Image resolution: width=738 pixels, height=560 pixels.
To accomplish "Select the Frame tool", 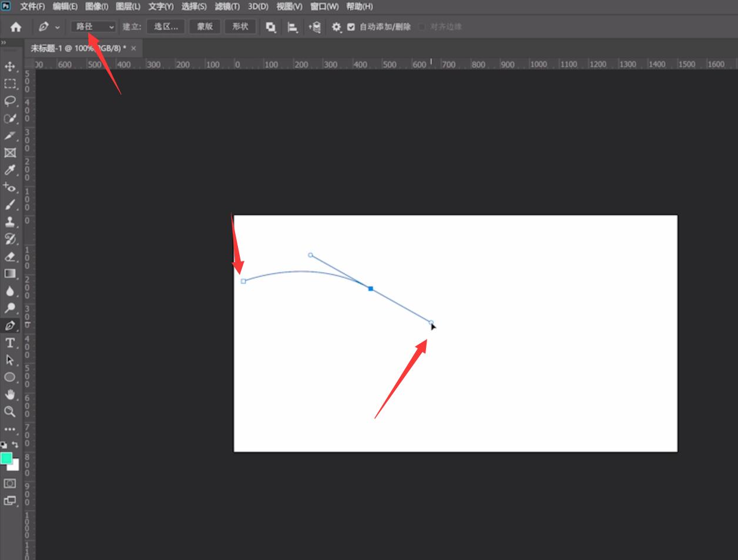I will pos(10,153).
